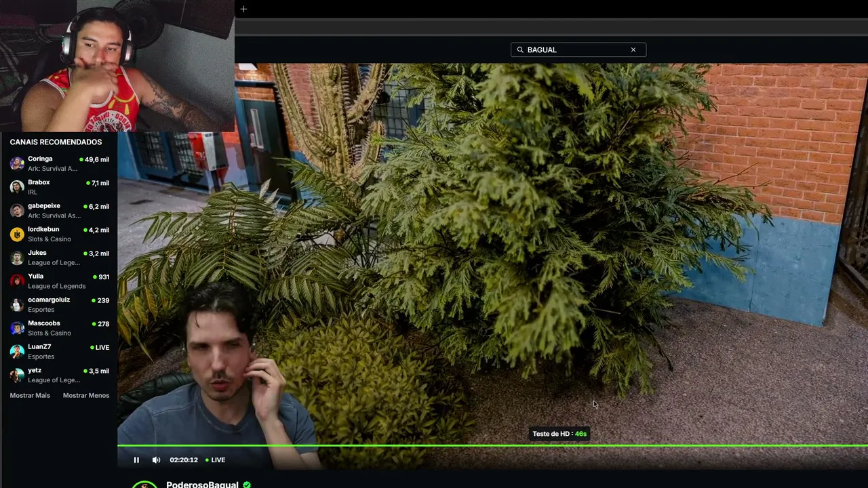
Task: Click Coringa's 49,6 mil viewer count
Action: (94, 159)
